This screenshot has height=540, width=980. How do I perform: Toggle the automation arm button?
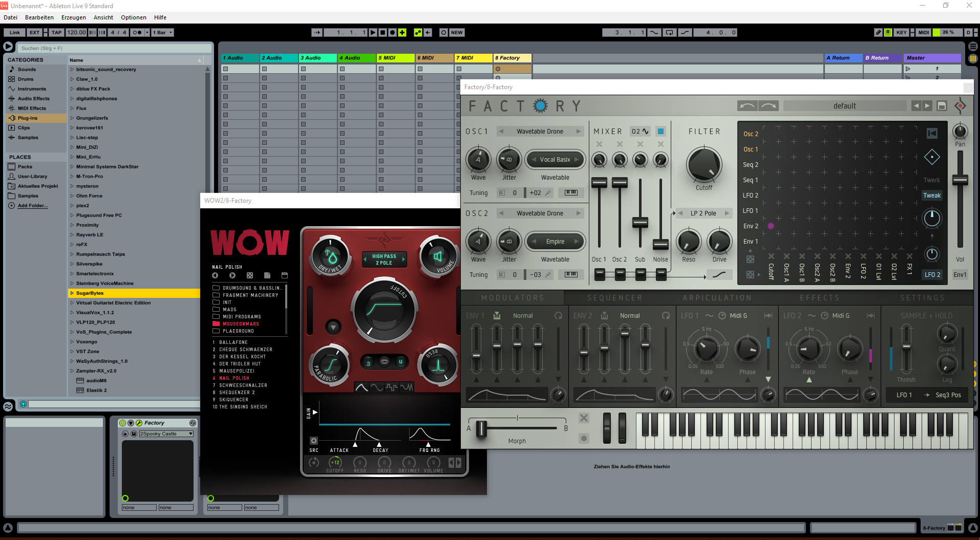[x=418, y=32]
